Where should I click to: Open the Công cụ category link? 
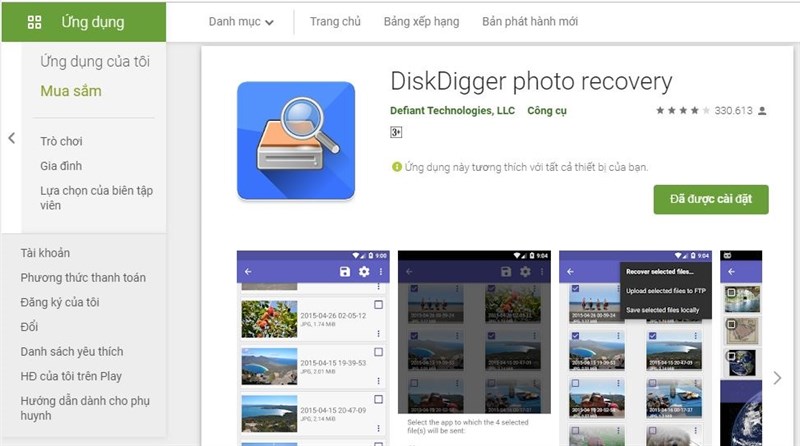click(547, 111)
